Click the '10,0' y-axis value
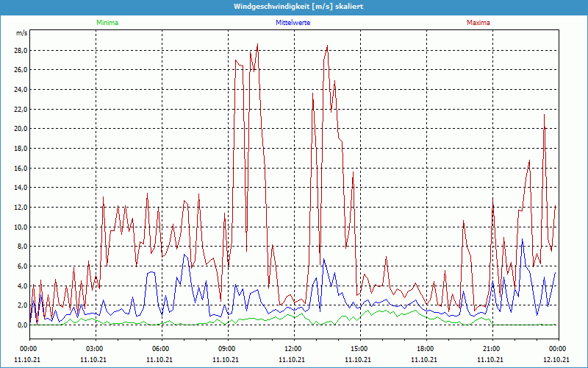The image size is (588, 368). (x=21, y=227)
